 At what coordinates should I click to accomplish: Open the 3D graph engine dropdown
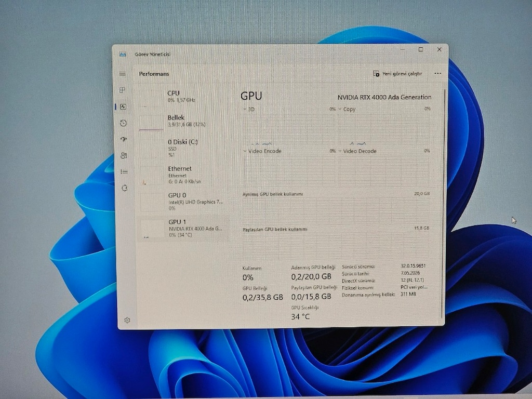(249, 109)
